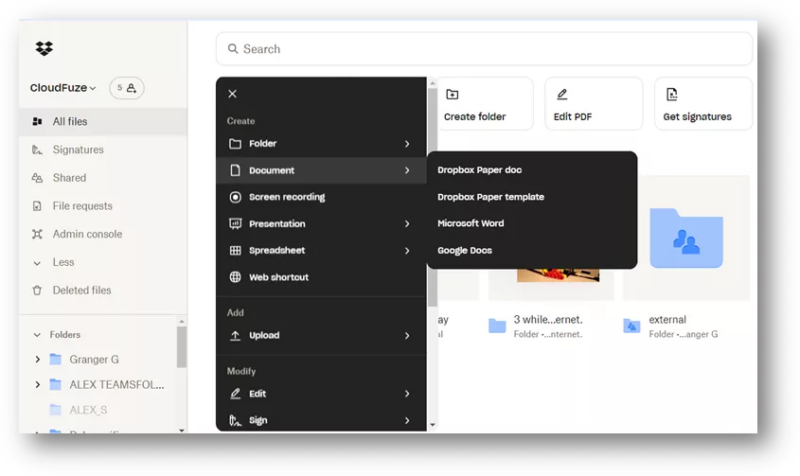The image size is (800, 476).
Task: Click the Sign signature icon
Action: tap(235, 420)
